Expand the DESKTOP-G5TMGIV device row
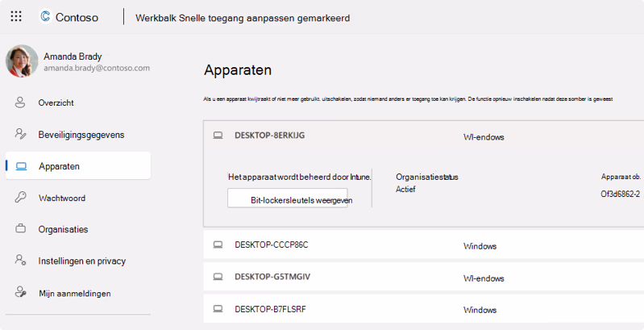 tap(272, 277)
